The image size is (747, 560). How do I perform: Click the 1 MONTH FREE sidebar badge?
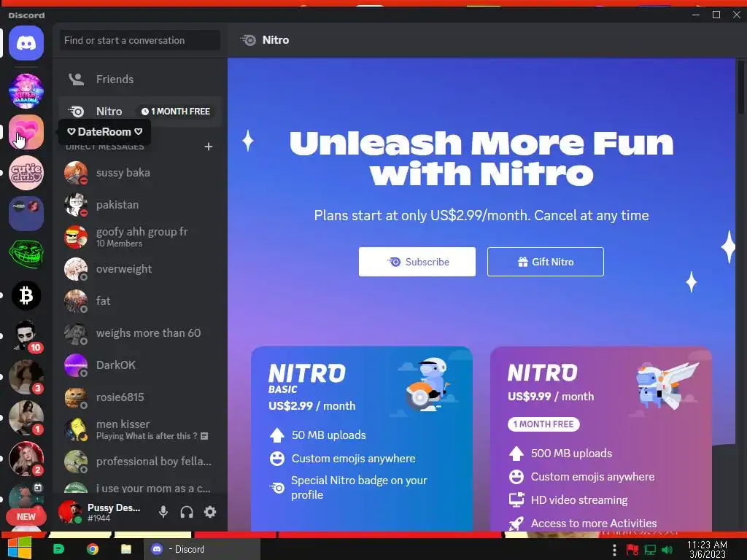click(x=176, y=112)
